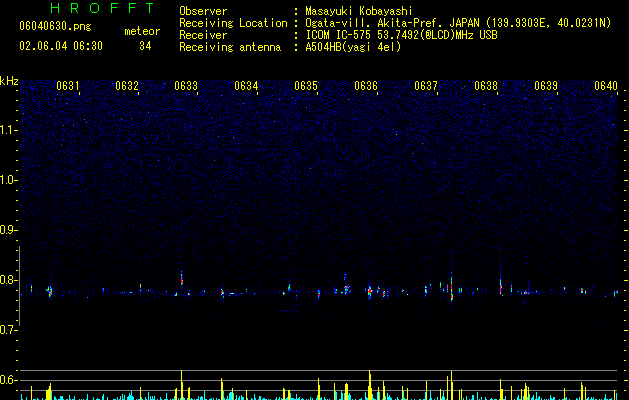Click the HROFFT title text

[102, 8]
